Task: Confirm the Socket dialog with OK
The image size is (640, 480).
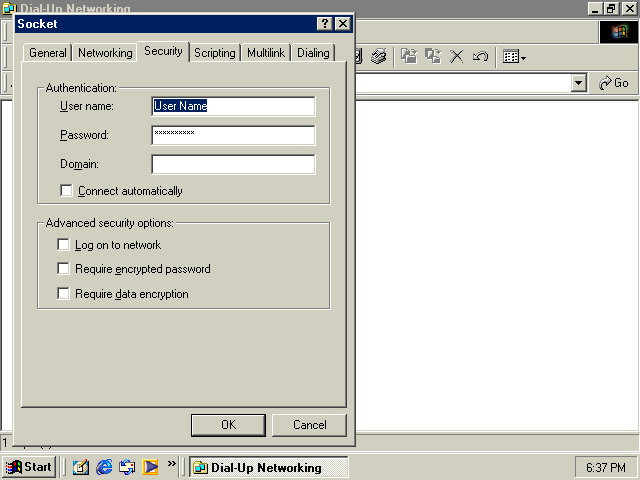Action: click(228, 425)
